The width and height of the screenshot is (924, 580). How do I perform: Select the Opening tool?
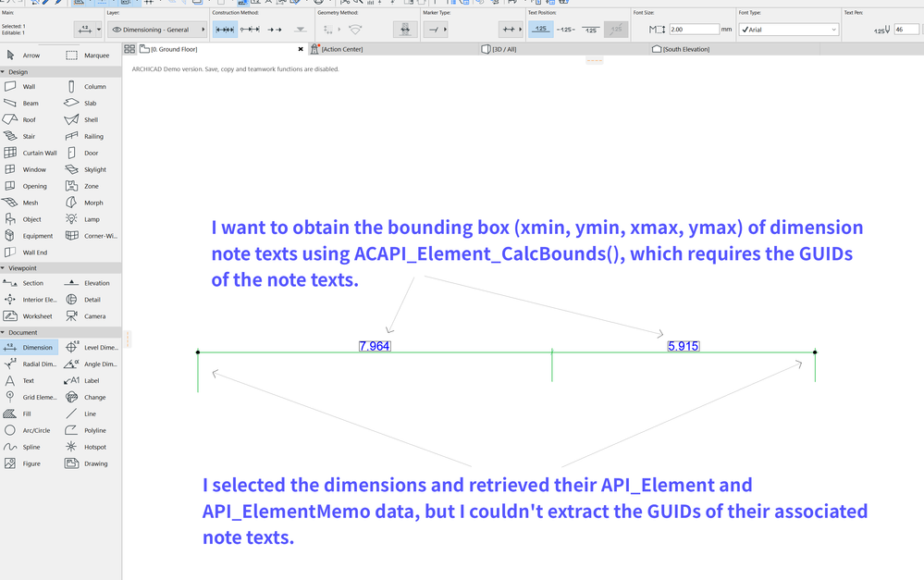pos(23,186)
